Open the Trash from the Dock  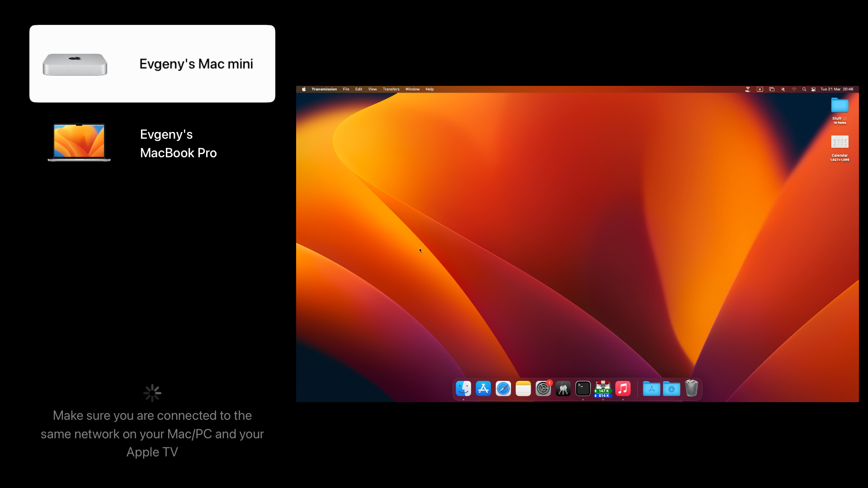pyautogui.click(x=691, y=388)
